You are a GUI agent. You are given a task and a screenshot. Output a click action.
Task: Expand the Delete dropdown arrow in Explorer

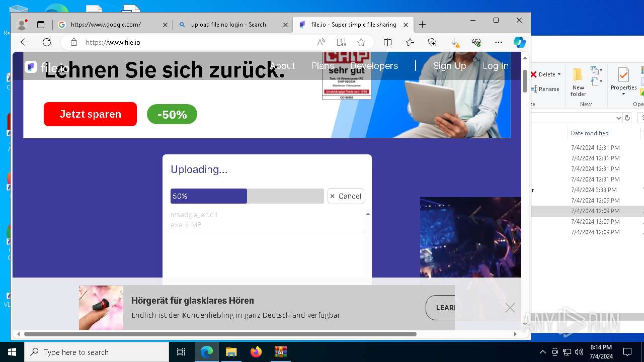click(559, 74)
